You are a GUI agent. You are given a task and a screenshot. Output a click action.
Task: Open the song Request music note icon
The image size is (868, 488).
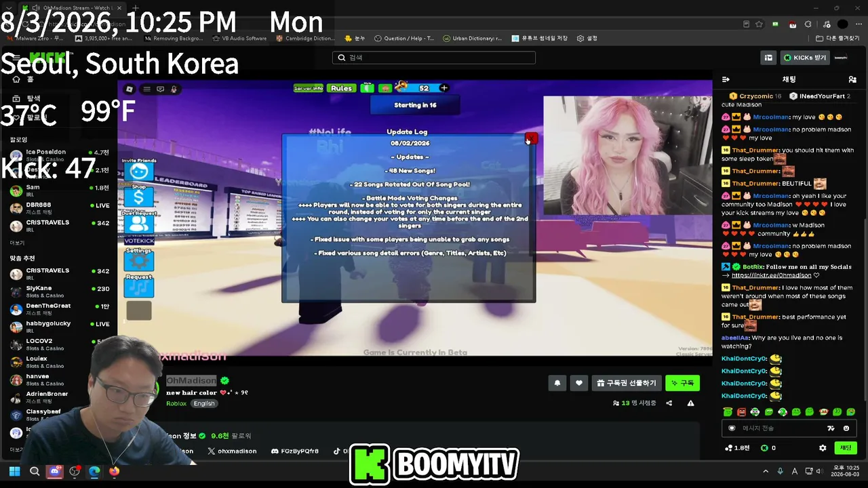139,288
